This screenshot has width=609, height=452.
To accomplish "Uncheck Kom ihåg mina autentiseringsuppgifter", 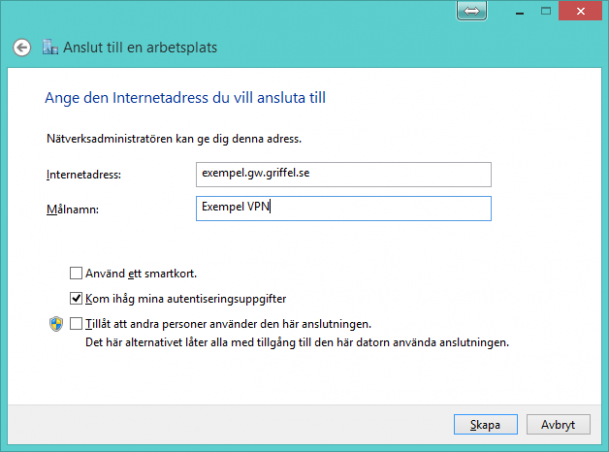I will [76, 299].
